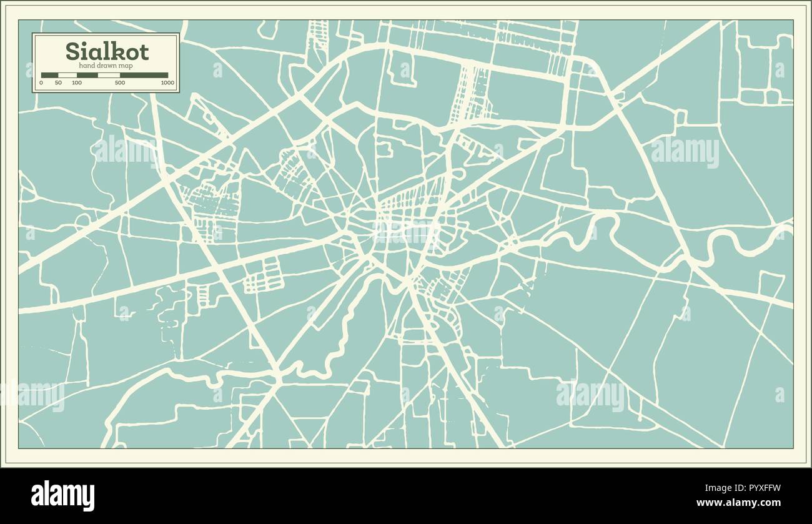812x524 pixels.
Task: Click the 0 scale bar label
Action: (x=41, y=82)
